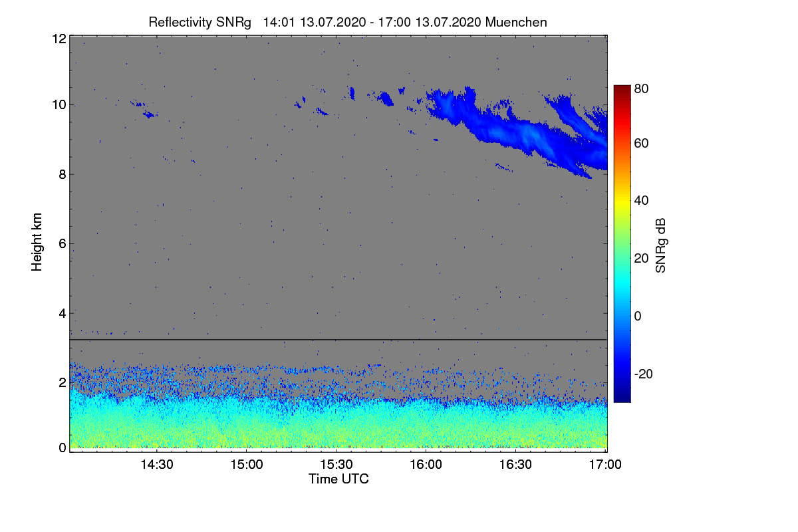Click the colorbar value 80

pyautogui.click(x=642, y=88)
